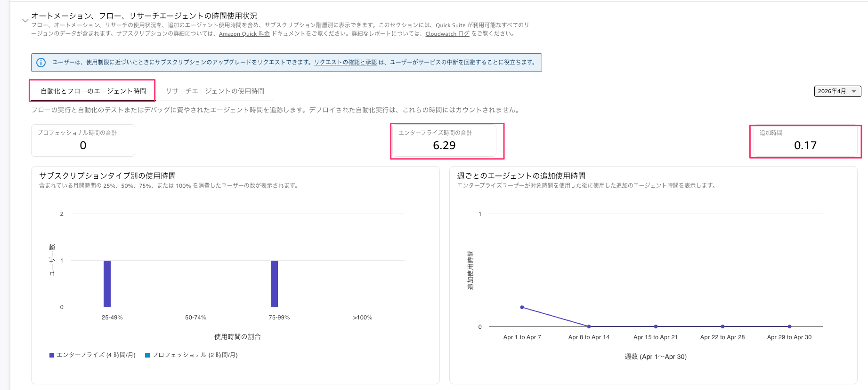868x390 pixels.
Task: Click the 週ごとのエージェントの追加使用時間 chart title
Action: pyautogui.click(x=521, y=175)
